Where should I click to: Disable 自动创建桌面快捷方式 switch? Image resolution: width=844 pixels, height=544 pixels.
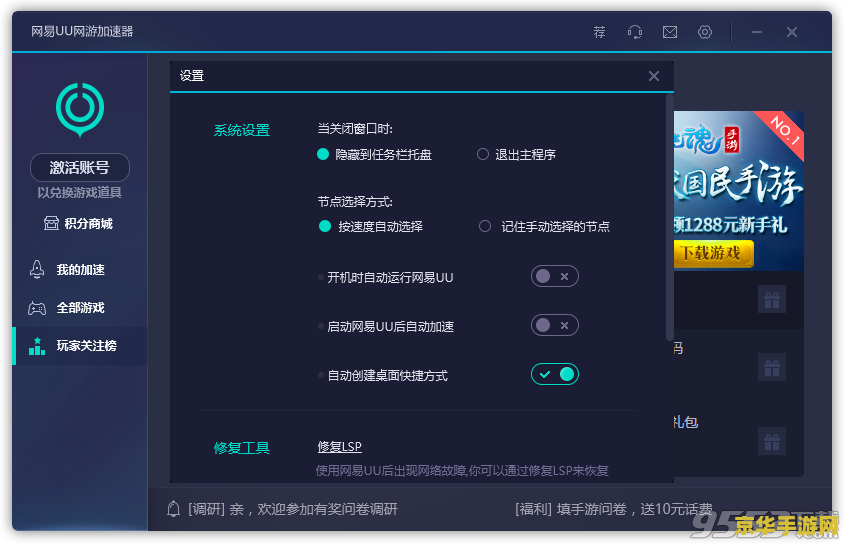click(x=554, y=375)
